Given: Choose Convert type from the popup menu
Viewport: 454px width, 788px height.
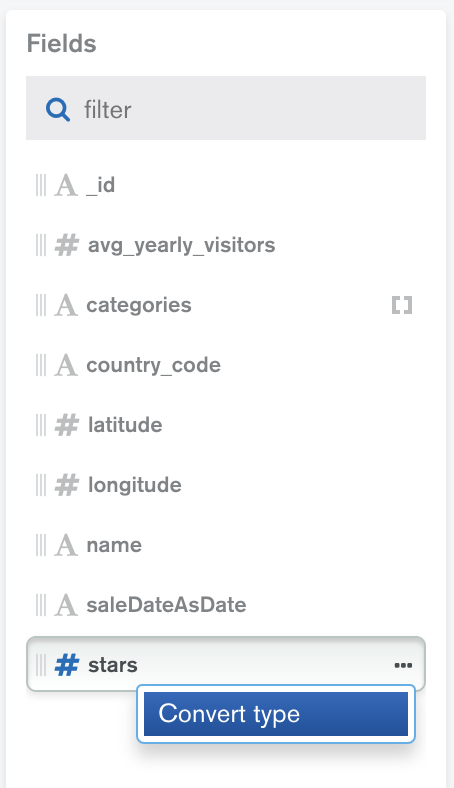Looking at the screenshot, I should 276,714.
